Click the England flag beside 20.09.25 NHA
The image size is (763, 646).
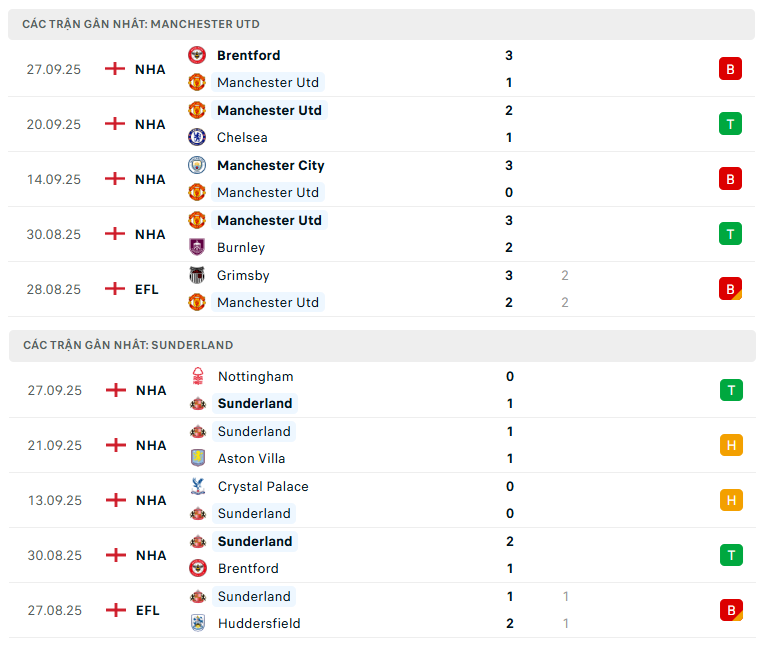(116, 124)
